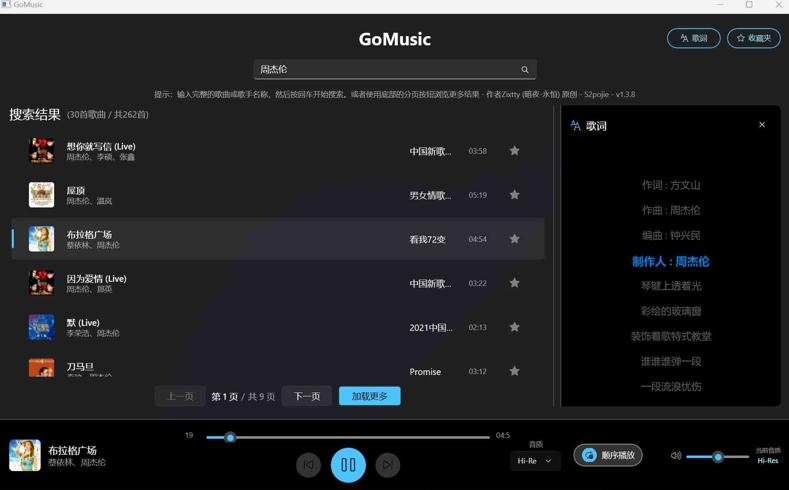Click album name Promise

[425, 372]
